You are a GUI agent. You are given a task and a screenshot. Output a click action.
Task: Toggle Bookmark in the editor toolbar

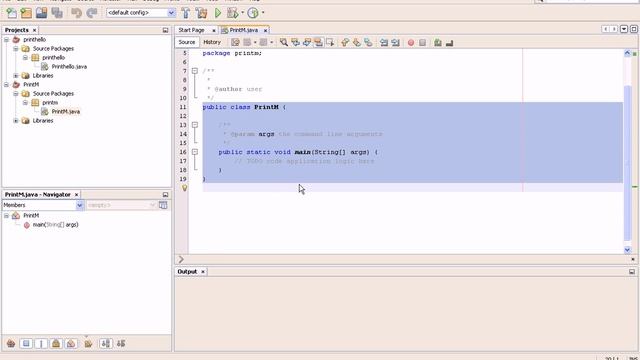(368, 42)
